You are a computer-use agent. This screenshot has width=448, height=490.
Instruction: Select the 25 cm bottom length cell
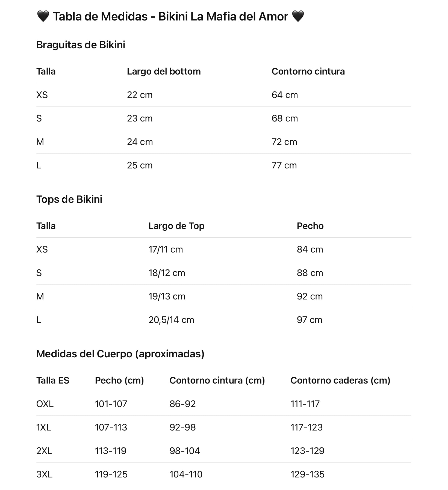pyautogui.click(x=140, y=165)
